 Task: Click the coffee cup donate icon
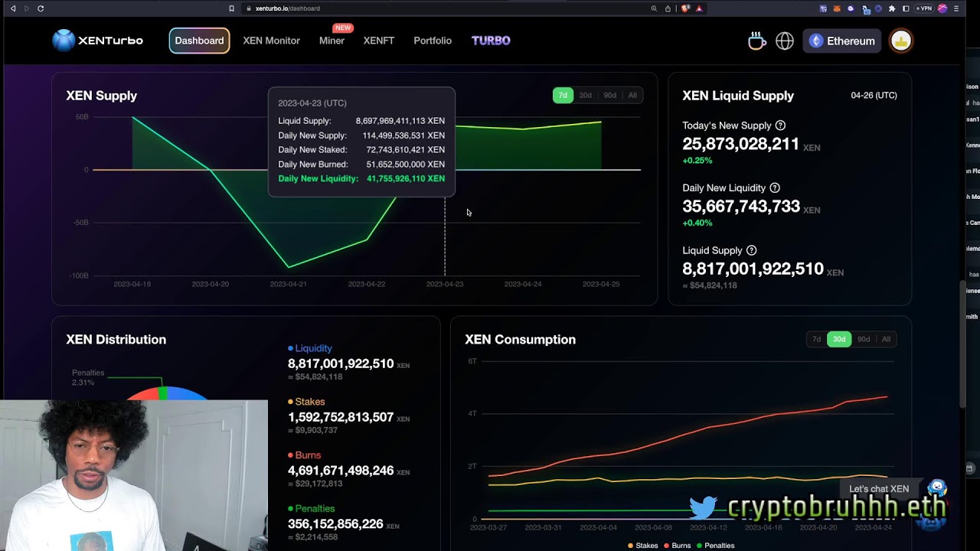click(x=756, y=41)
